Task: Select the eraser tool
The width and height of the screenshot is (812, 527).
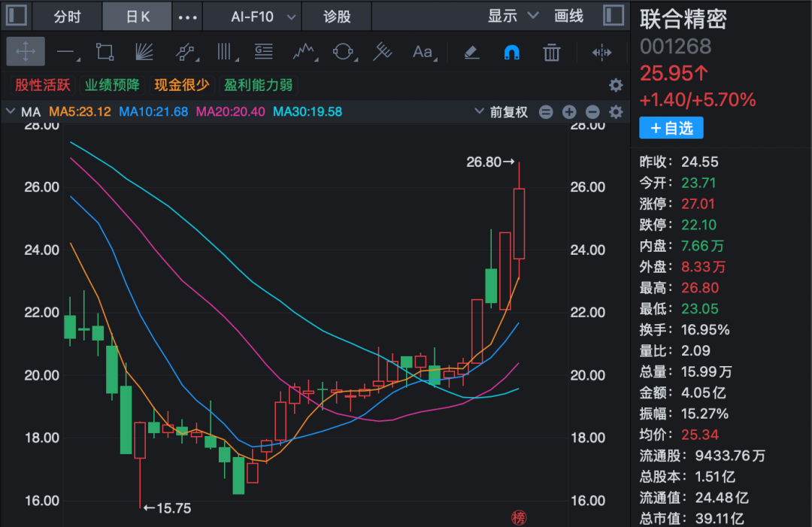Action: tap(471, 52)
